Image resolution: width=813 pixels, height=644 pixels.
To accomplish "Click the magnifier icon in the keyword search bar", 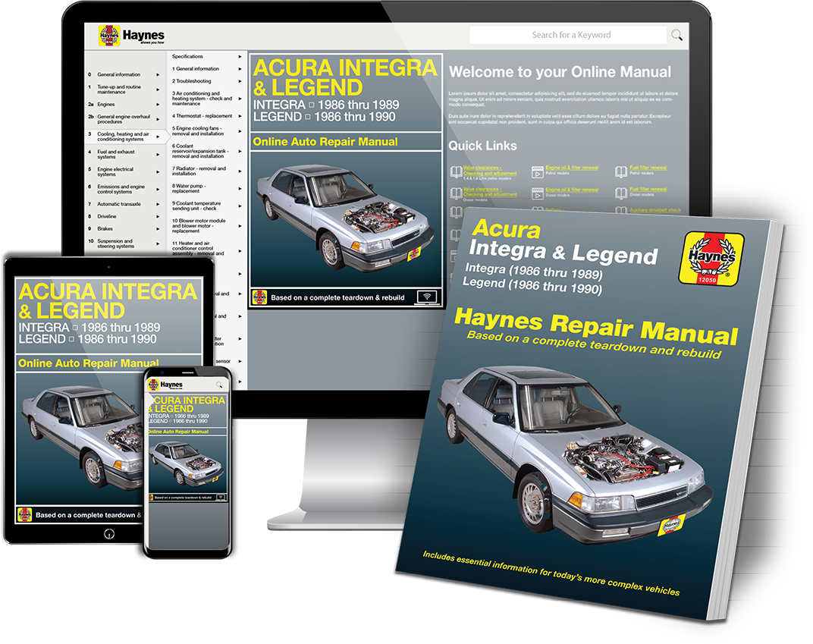I will (677, 35).
